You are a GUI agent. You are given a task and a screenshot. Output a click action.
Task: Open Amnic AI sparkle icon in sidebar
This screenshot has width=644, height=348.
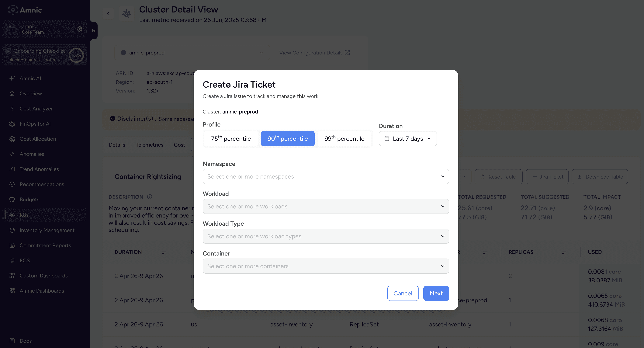[x=12, y=78]
